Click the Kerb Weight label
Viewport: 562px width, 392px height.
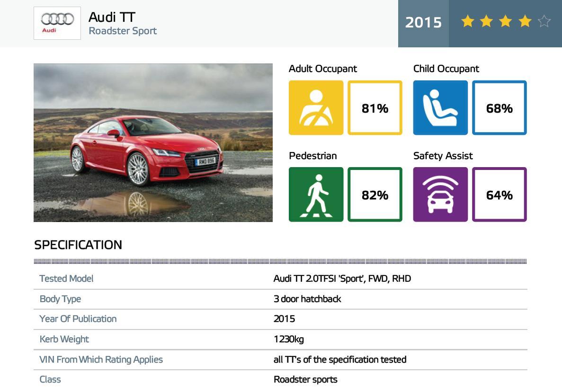pyautogui.click(x=64, y=339)
